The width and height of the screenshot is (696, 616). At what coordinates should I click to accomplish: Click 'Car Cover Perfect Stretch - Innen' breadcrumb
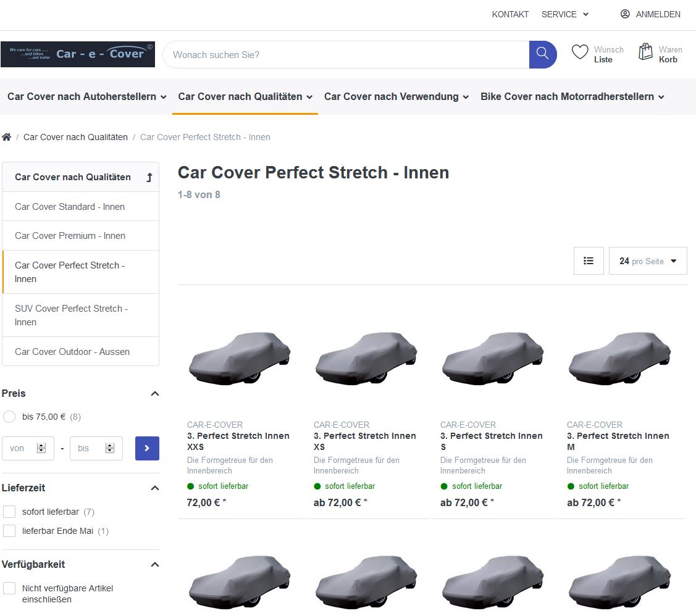click(x=205, y=137)
